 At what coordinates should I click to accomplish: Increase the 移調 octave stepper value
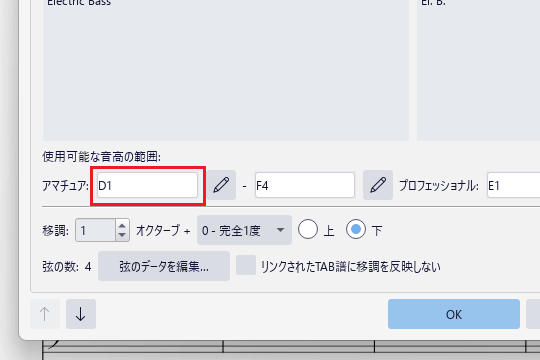(122, 226)
